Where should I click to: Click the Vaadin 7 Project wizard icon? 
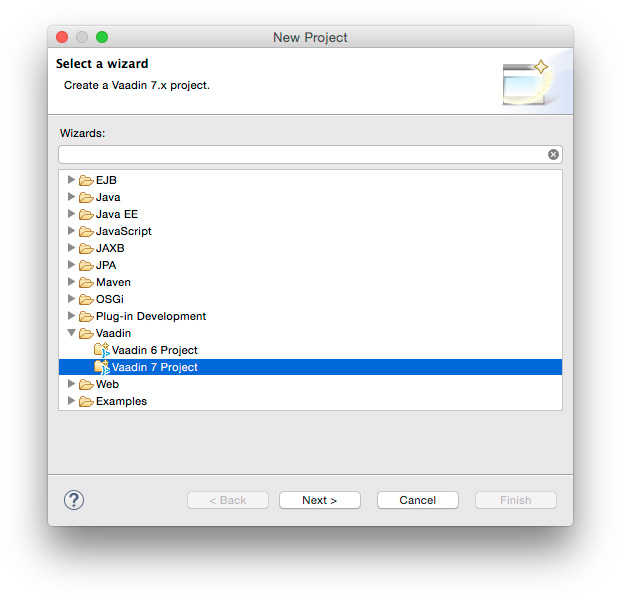pos(102,367)
